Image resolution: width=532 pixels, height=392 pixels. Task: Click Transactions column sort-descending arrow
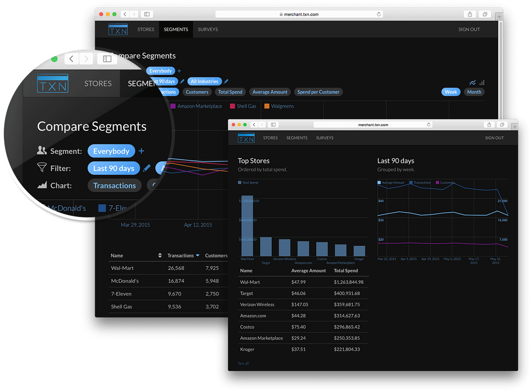(198, 256)
